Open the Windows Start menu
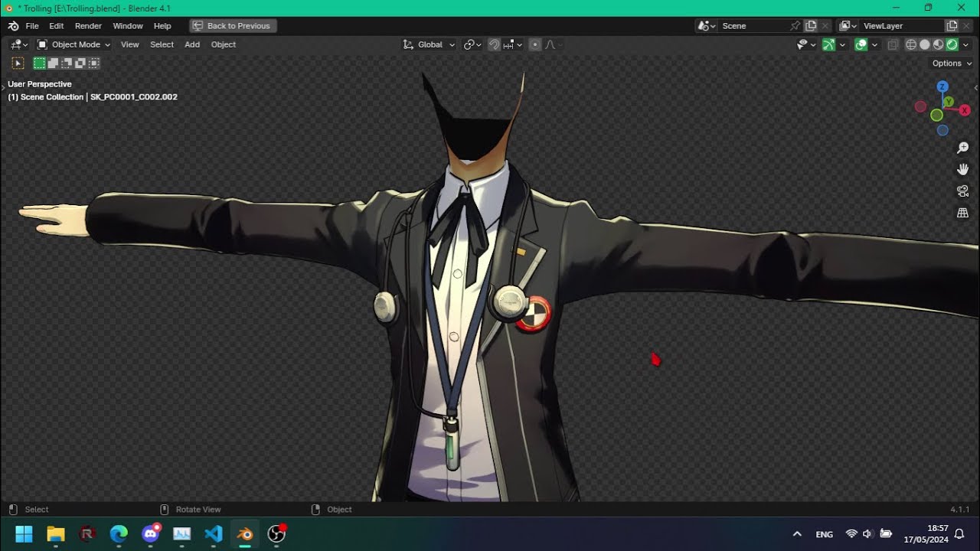 click(24, 533)
